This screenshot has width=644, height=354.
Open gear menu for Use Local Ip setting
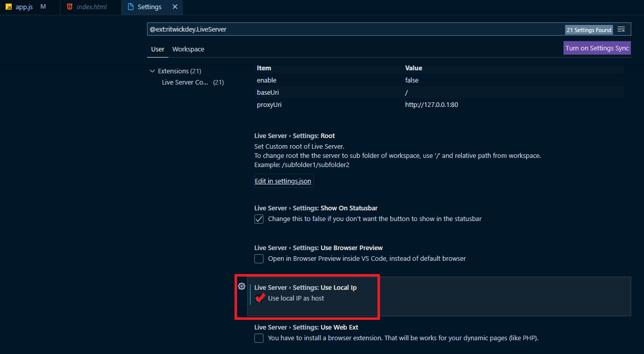(x=242, y=286)
